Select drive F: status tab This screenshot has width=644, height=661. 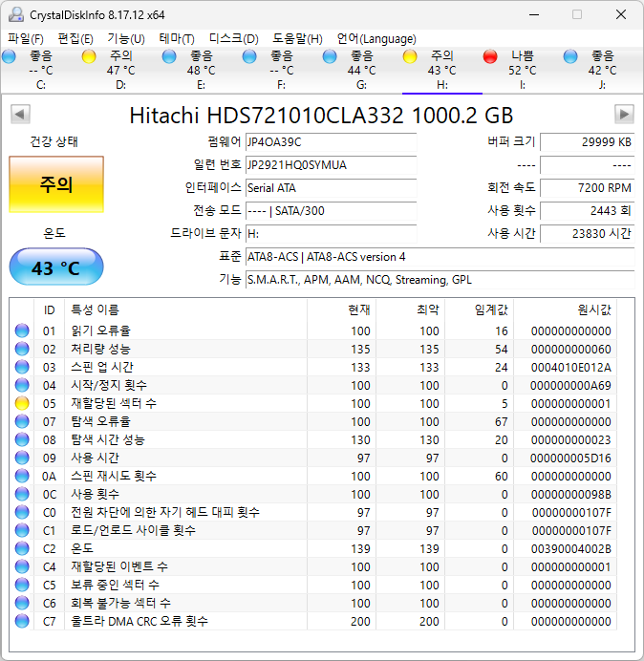(x=281, y=70)
